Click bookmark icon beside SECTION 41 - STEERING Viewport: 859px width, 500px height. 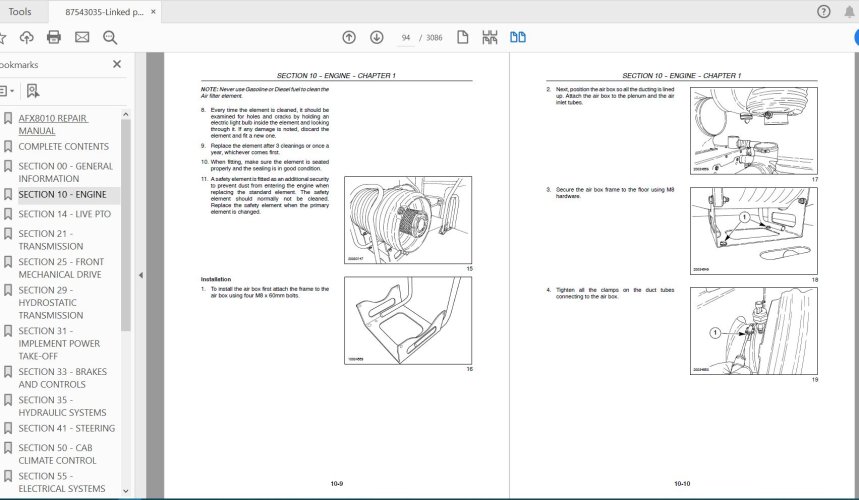(x=8, y=428)
